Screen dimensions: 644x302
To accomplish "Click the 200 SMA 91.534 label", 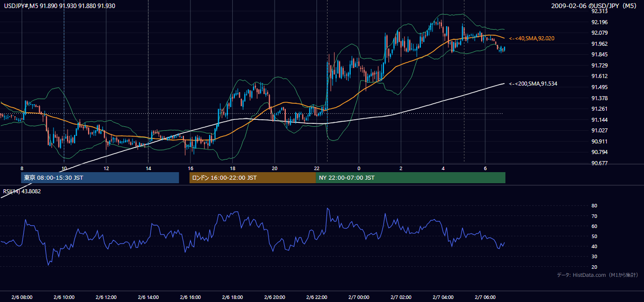I will (x=533, y=84).
